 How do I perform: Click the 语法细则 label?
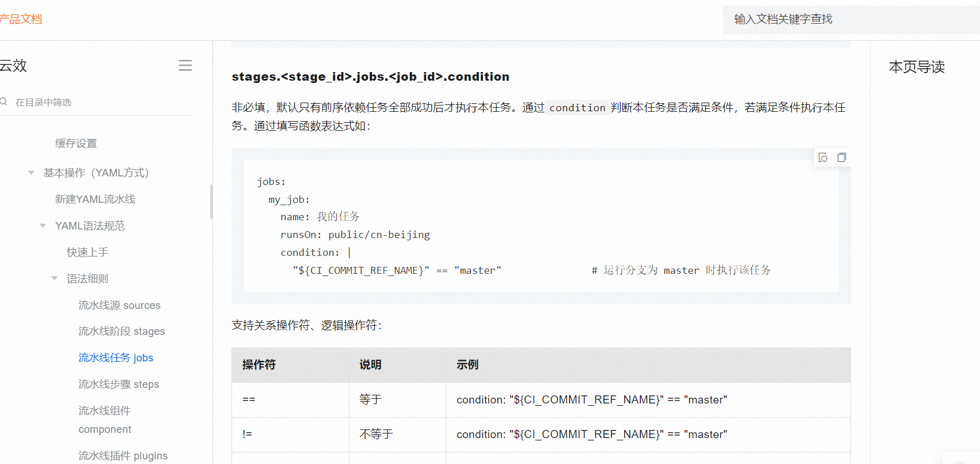88,279
